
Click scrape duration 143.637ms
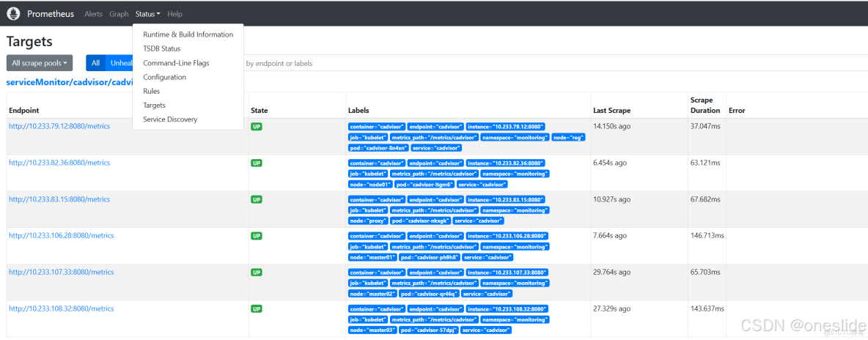[x=707, y=308]
